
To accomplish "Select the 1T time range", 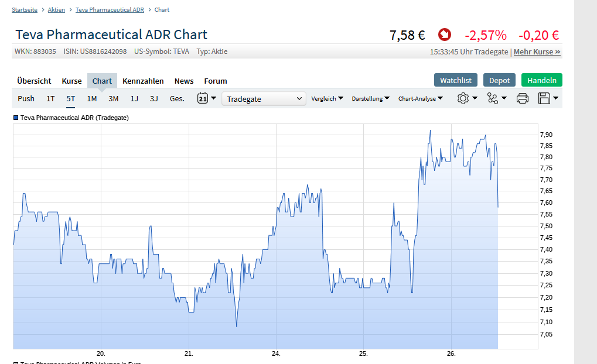I will 51,99.
